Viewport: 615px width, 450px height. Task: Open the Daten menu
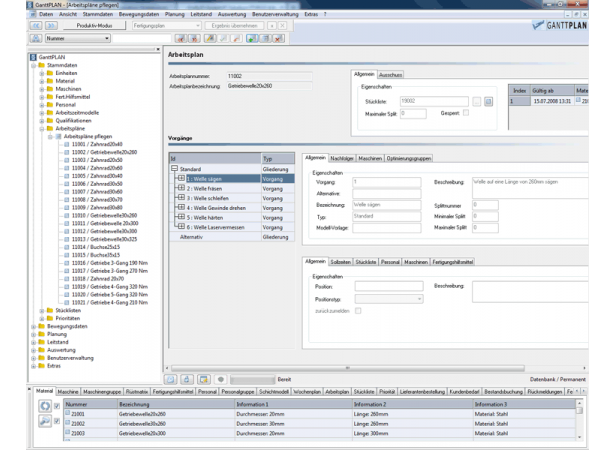[x=46, y=14]
